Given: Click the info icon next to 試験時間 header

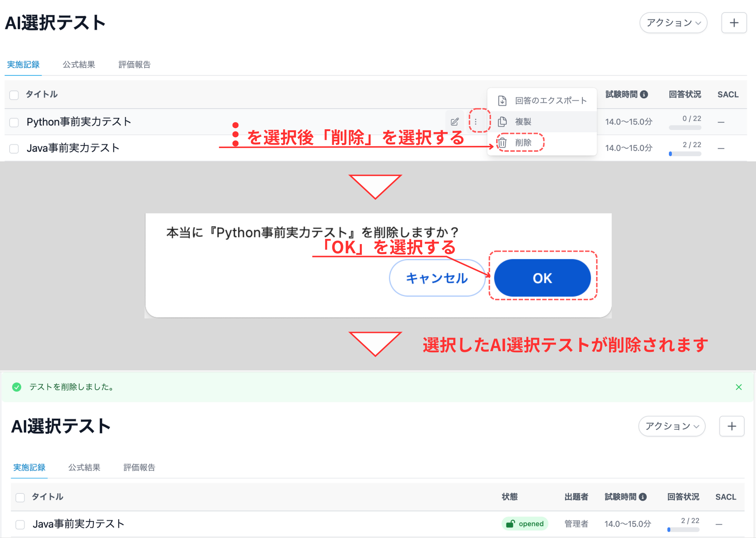Looking at the screenshot, I should click(x=644, y=94).
